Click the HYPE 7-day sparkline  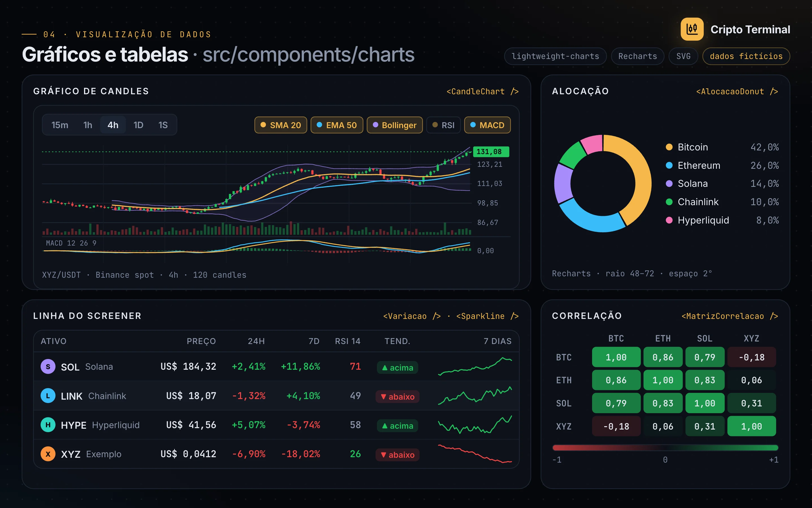tap(475, 425)
